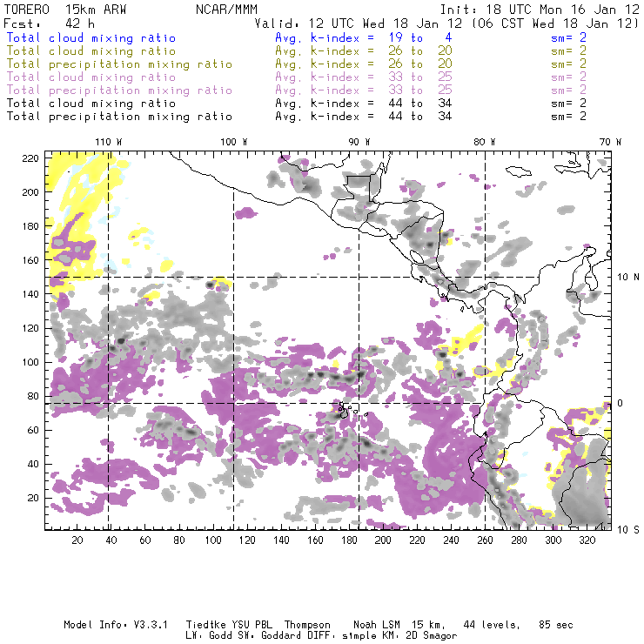Select the 'Fcst: 42 h' forecast label
This screenshot has height=644, width=644.
pos(50,23)
